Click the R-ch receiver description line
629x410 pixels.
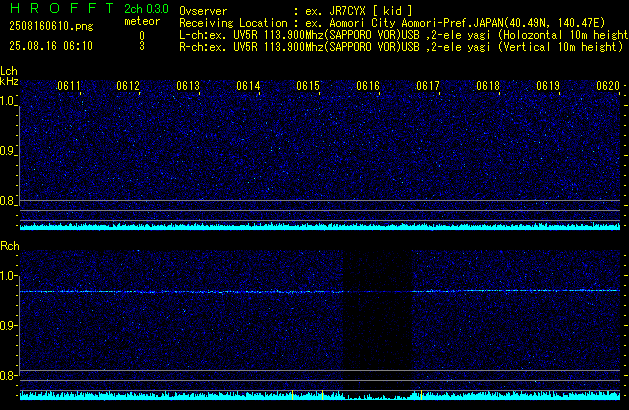pos(401,47)
